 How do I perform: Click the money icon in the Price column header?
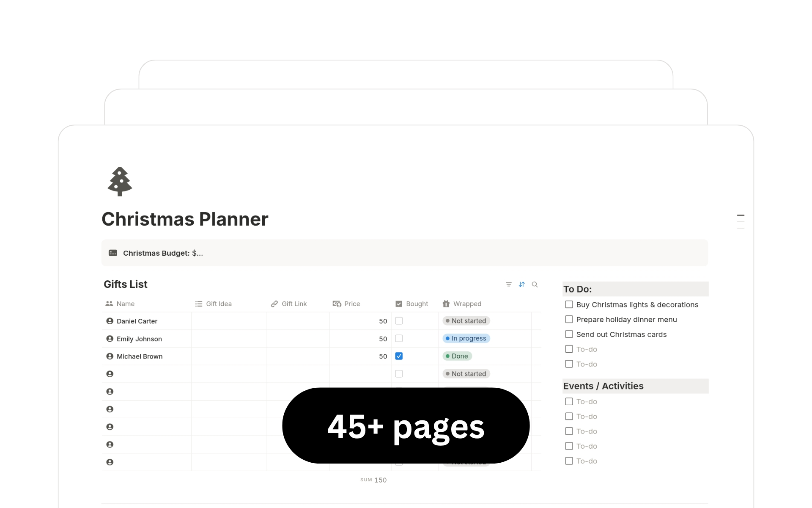click(x=336, y=304)
